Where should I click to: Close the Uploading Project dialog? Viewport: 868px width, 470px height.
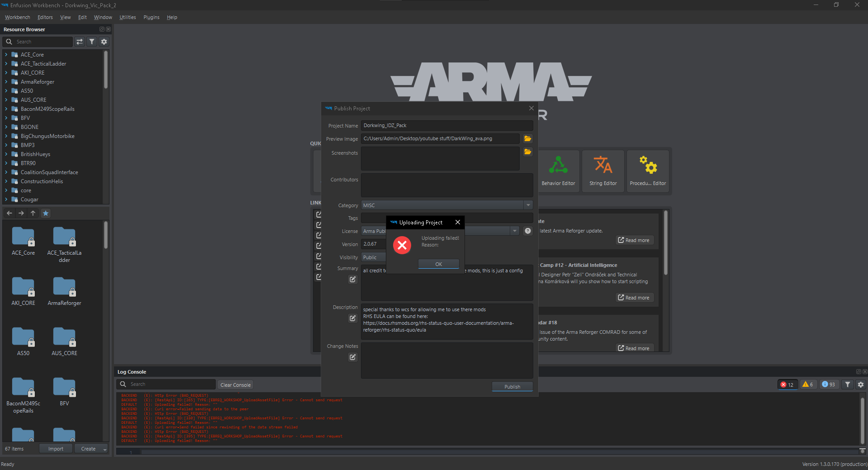point(458,222)
